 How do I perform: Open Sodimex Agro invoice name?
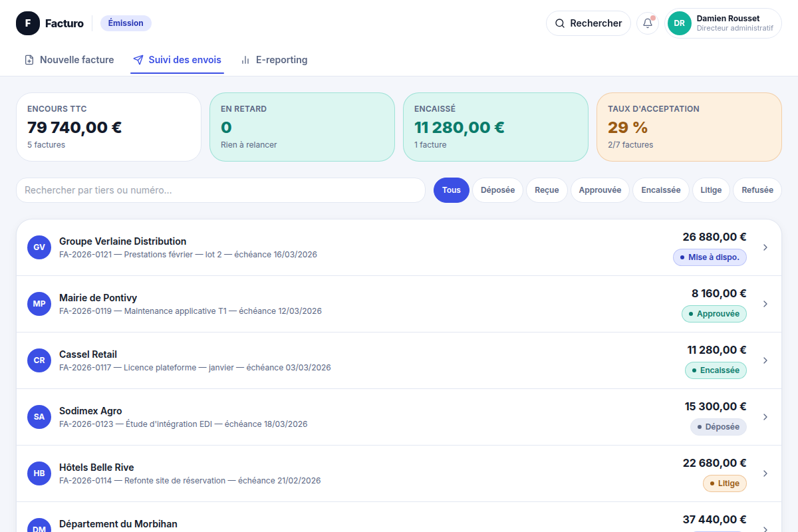(x=90, y=411)
